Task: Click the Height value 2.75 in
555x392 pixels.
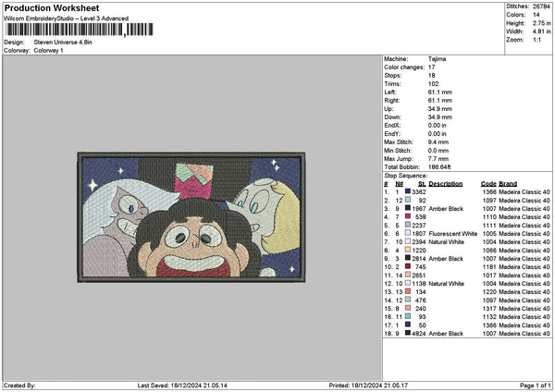Action: tap(541, 23)
